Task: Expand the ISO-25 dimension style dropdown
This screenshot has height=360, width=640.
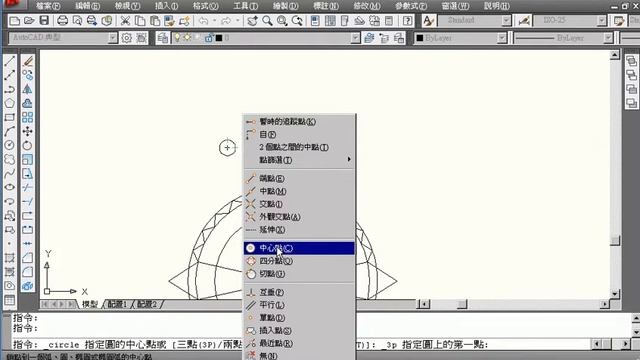Action: pos(602,20)
